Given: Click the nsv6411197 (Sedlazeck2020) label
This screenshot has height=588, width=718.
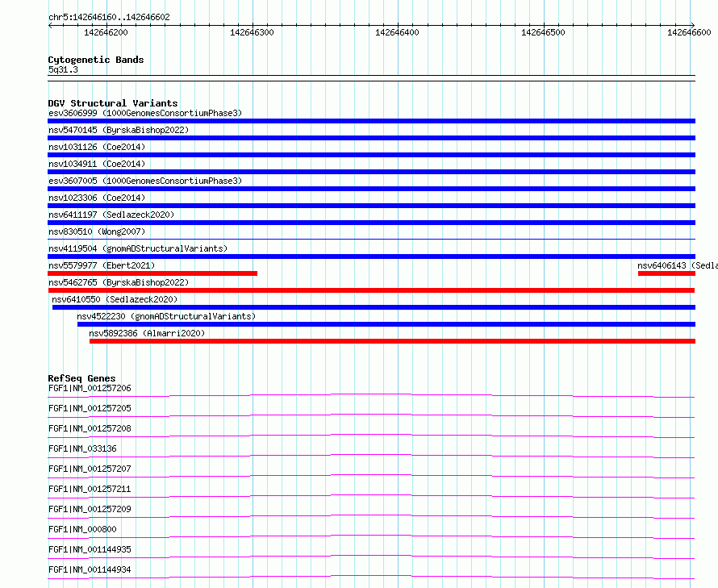Looking at the screenshot, I should click(x=111, y=215).
